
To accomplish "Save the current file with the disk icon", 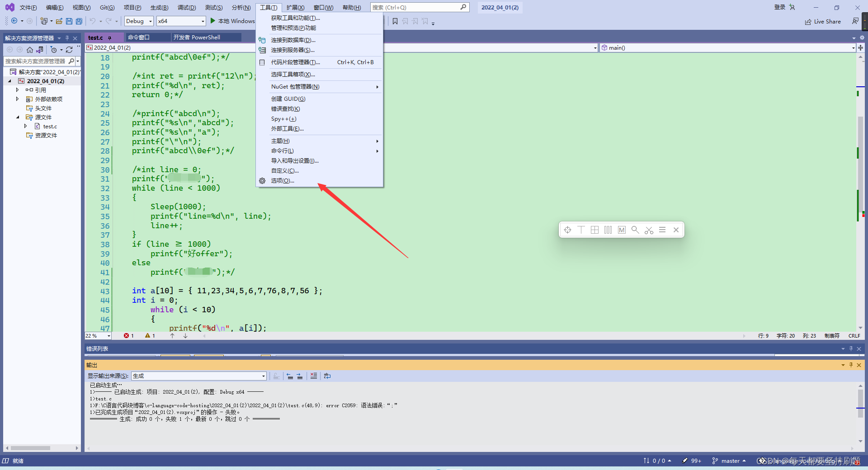I will pos(69,21).
